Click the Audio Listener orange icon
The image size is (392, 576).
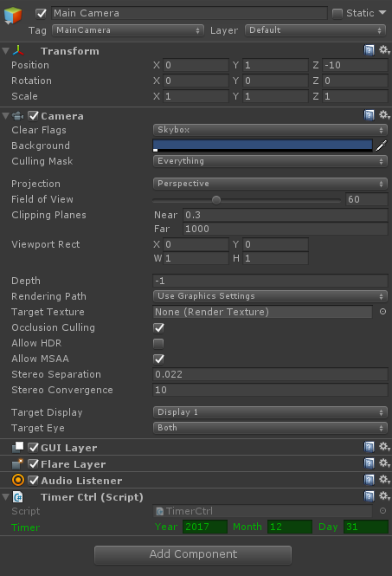(18, 480)
